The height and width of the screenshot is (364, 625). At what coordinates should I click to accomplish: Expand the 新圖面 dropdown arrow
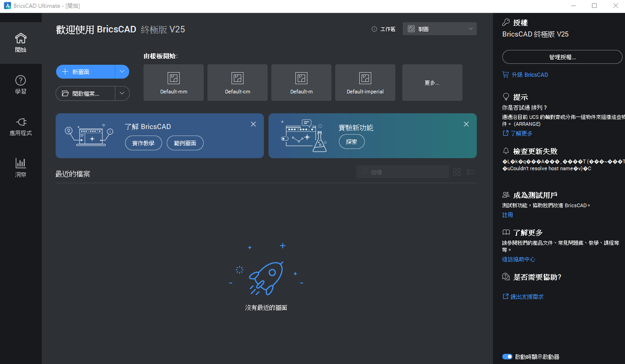[x=122, y=72]
